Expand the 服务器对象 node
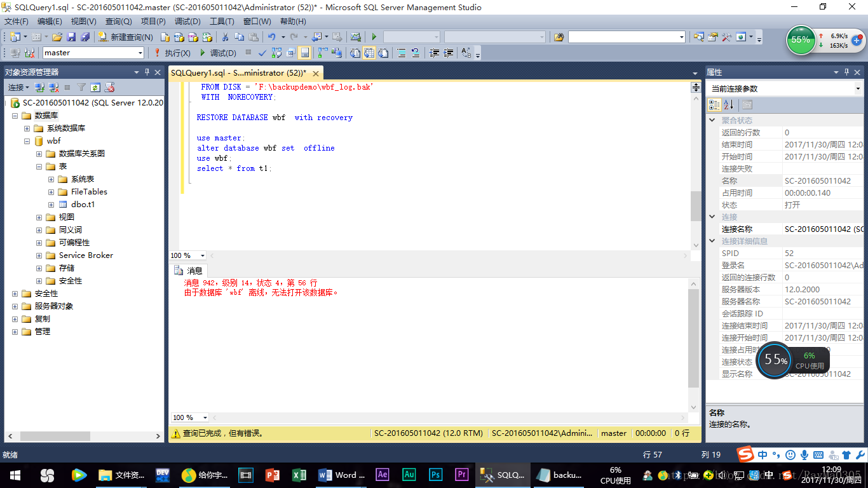This screenshot has width=868, height=488. point(15,306)
